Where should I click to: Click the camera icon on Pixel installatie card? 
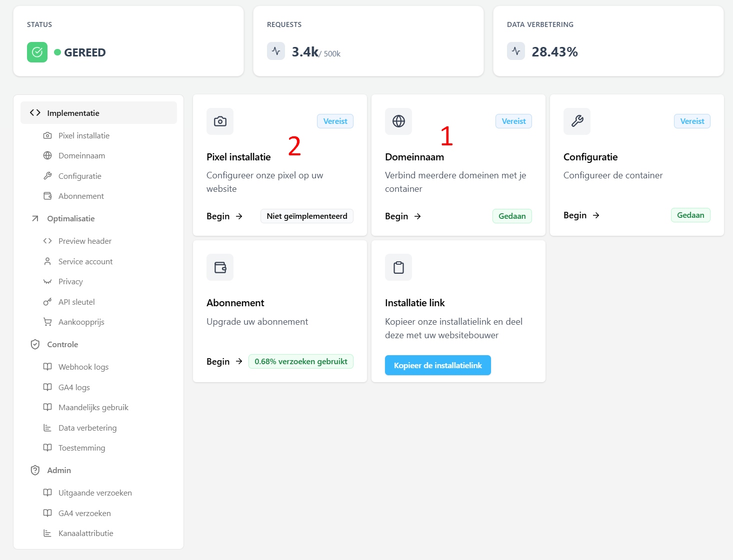tap(220, 121)
